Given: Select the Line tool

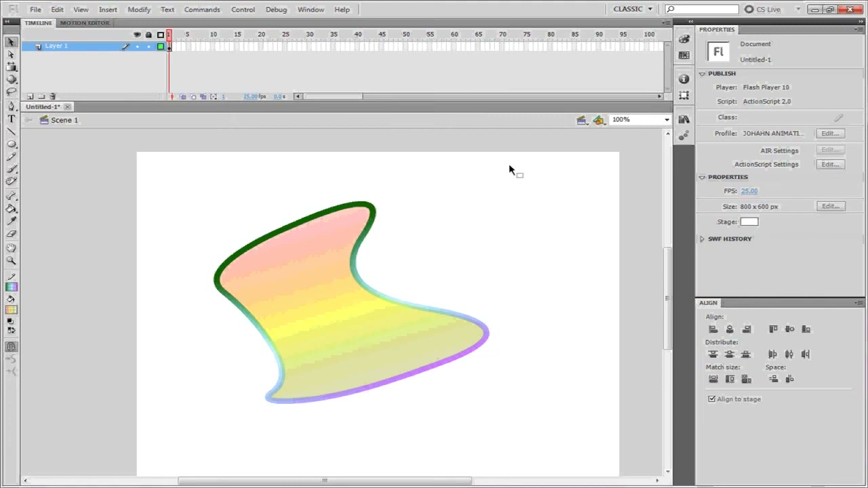Looking at the screenshot, I should [11, 131].
